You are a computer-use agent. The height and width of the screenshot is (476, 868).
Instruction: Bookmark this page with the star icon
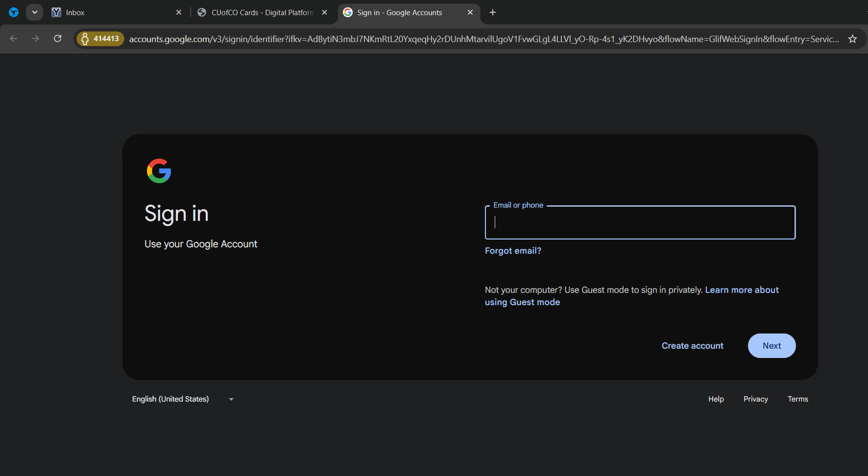click(852, 39)
